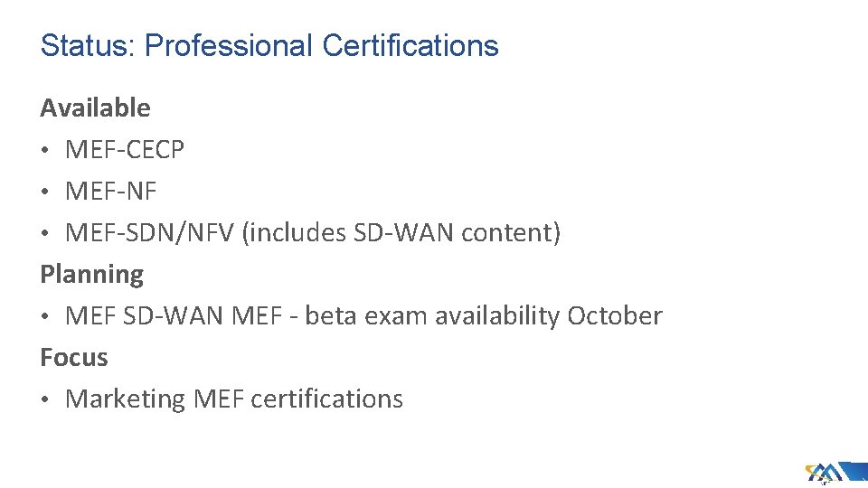Viewport: 868px width, 488px height.
Task: Select the slide title Status: Professional Certifications
Action: point(269,45)
